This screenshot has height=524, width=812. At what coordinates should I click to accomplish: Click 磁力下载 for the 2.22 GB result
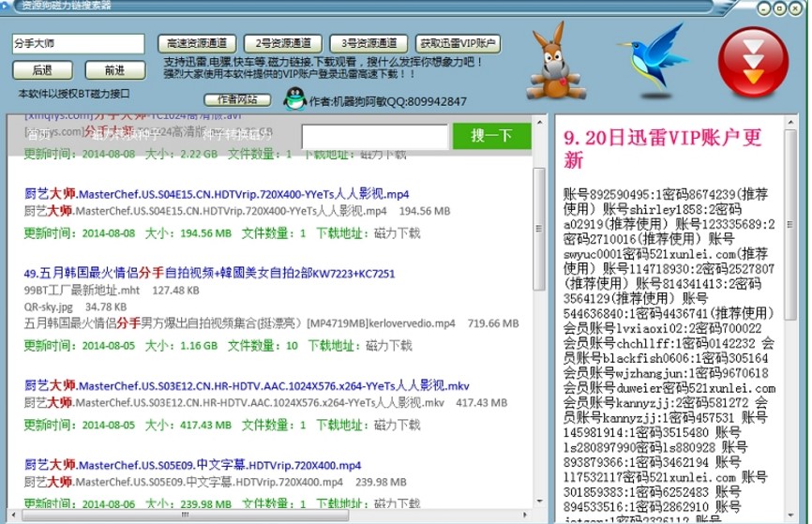coord(383,155)
